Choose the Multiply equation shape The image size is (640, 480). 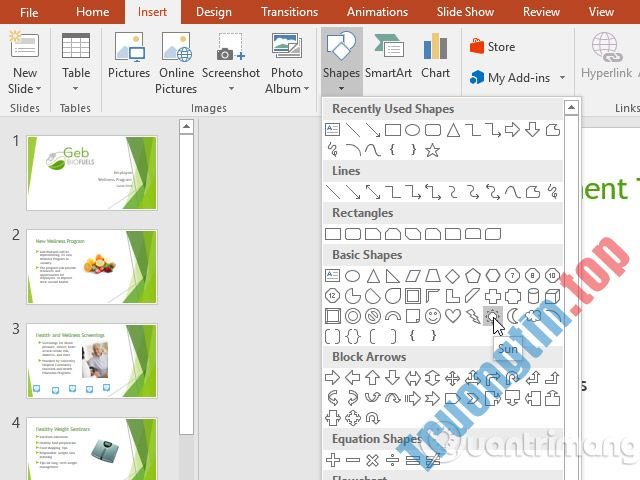[373, 460]
